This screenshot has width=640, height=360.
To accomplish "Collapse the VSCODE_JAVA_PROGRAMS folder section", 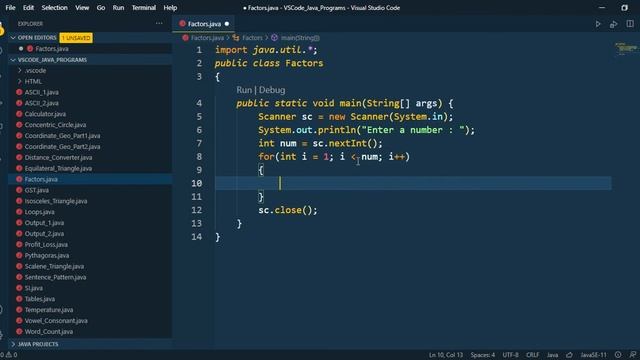I will tap(13, 60).
